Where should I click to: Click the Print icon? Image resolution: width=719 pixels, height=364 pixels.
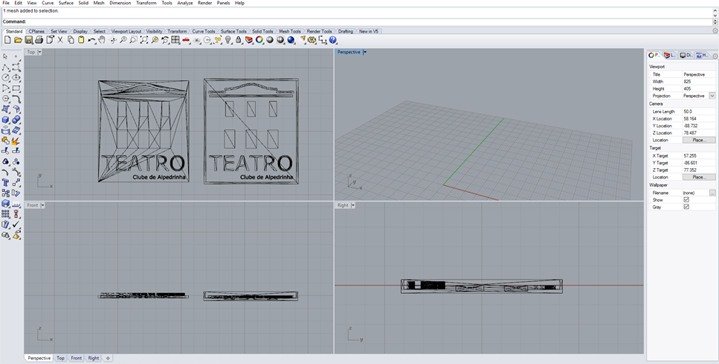click(x=39, y=40)
